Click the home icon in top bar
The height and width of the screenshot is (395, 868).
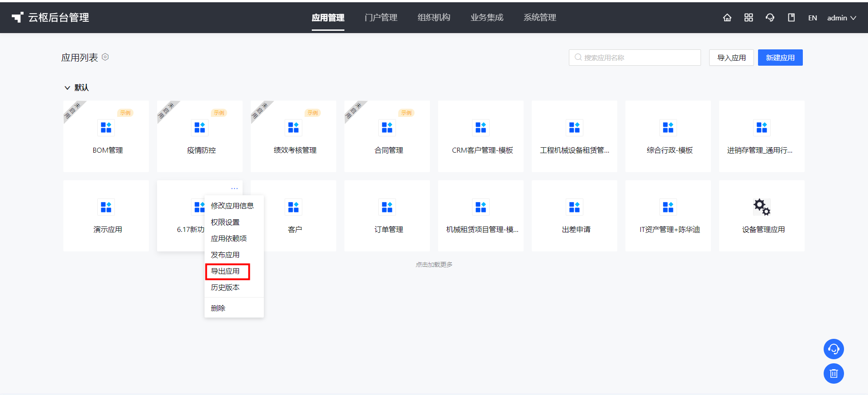(727, 18)
